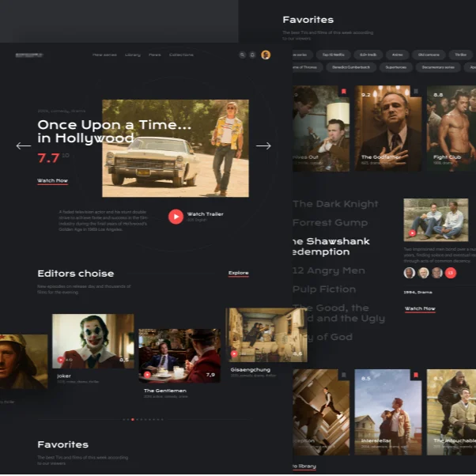Select The Good, the Bad and the Ugly
Image resolution: width=476 pixels, height=476 pixels.
click(x=338, y=313)
